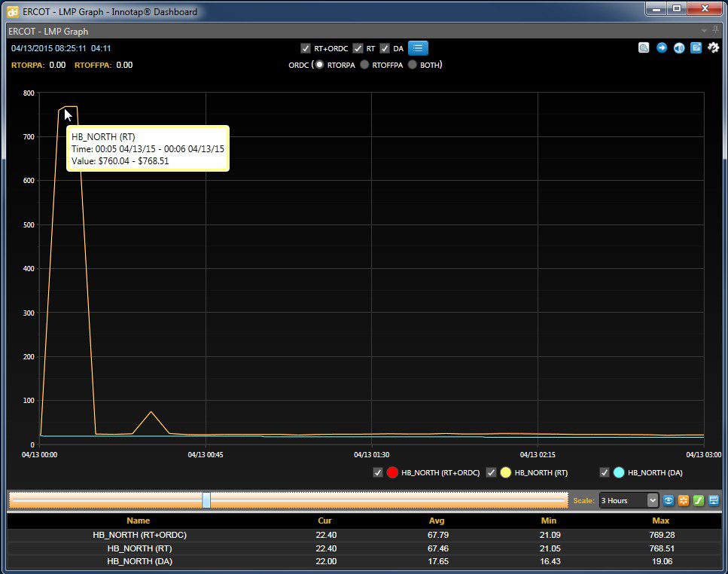
Task: Click the Min value 21.09
Action: coord(550,535)
